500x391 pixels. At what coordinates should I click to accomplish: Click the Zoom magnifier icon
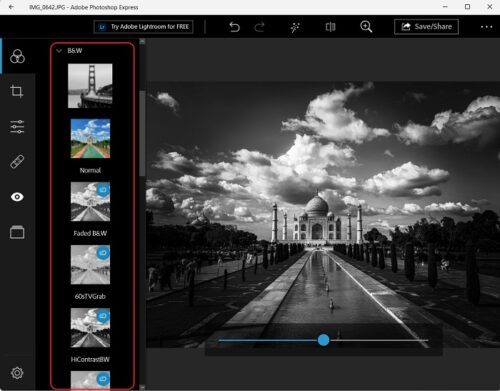[366, 27]
